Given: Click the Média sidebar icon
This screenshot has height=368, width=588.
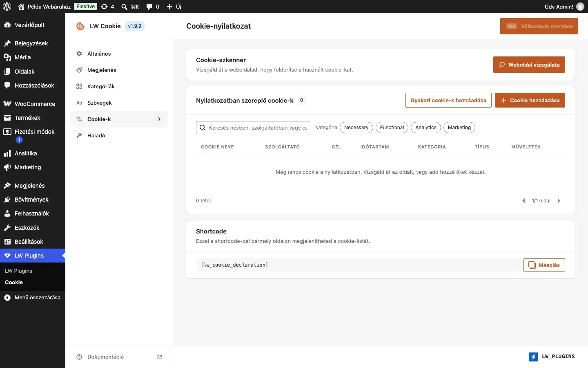Looking at the screenshot, I should click(7, 57).
